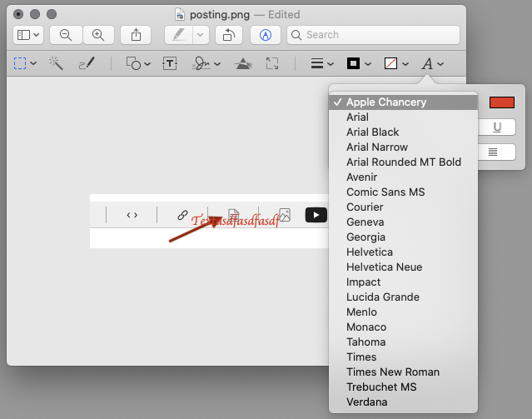532x419 pixels.
Task: Click the posting.png document proxy icon
Action: point(180,15)
